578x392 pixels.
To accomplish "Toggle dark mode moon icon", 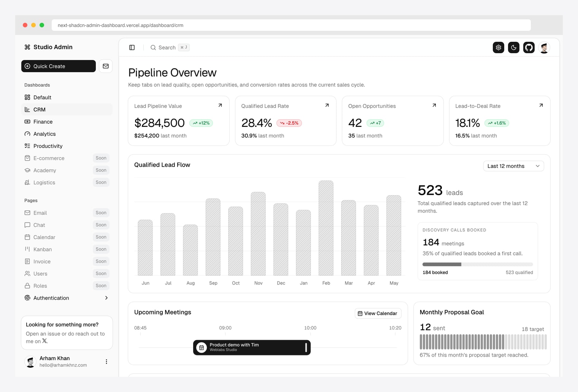I will coord(514,47).
